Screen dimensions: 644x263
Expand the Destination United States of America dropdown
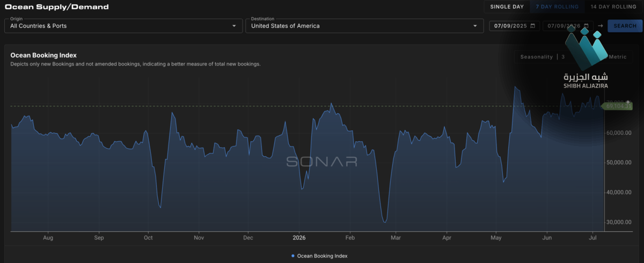tap(364, 25)
